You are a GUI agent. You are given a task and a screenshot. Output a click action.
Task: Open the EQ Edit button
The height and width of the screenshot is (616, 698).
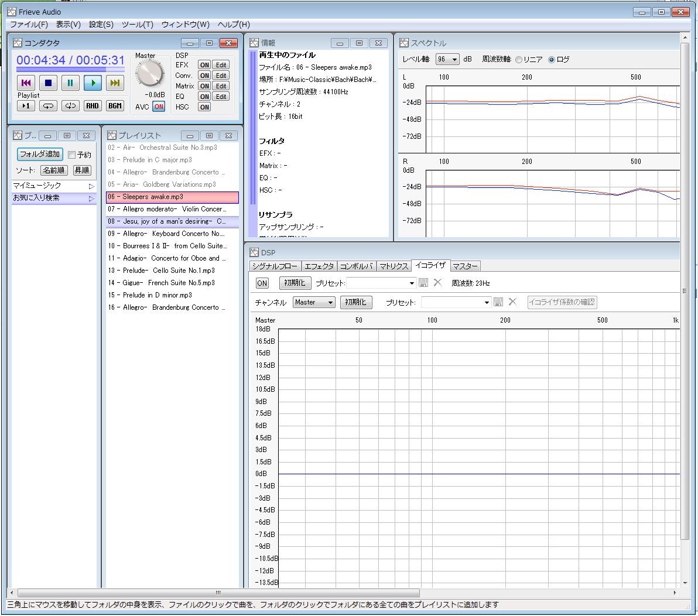221,97
